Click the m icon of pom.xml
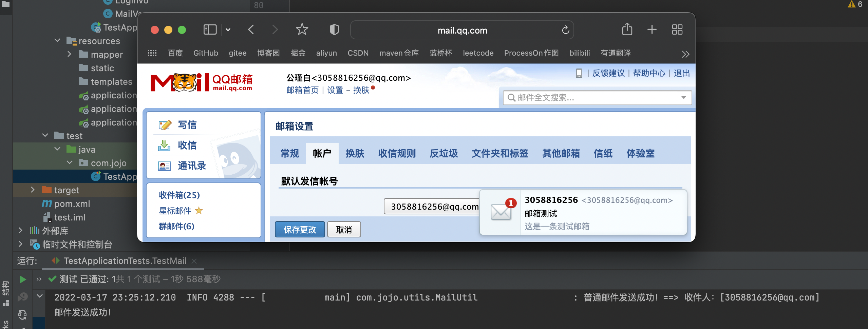This screenshot has height=329, width=868. tap(47, 204)
